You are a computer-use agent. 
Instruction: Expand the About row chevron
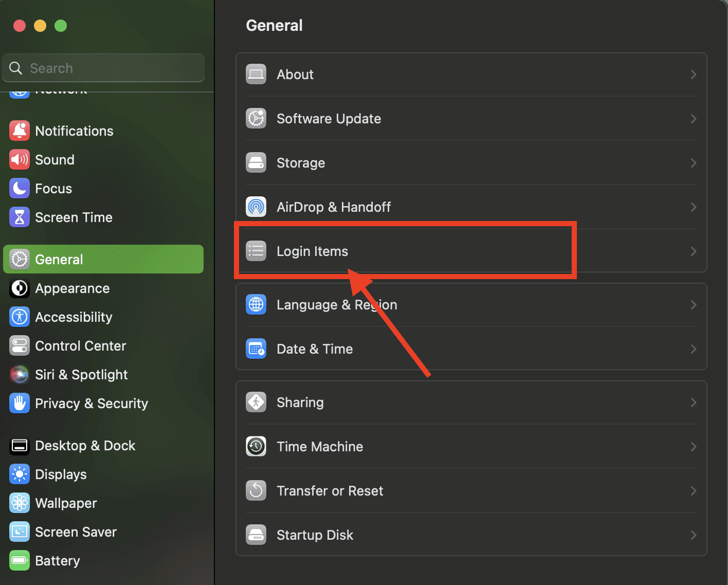coord(693,75)
